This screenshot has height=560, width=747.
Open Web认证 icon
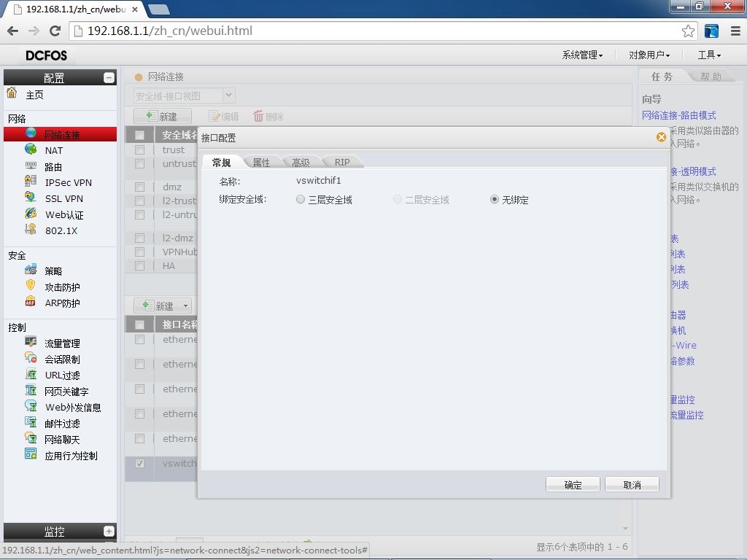click(x=31, y=214)
